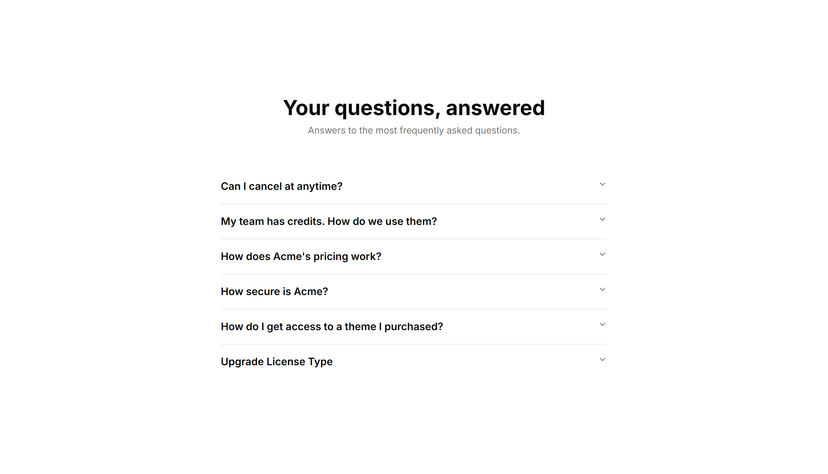This screenshot has height=474, width=828.
Task: Click the chevron next to the team credits question
Action: [x=602, y=220]
